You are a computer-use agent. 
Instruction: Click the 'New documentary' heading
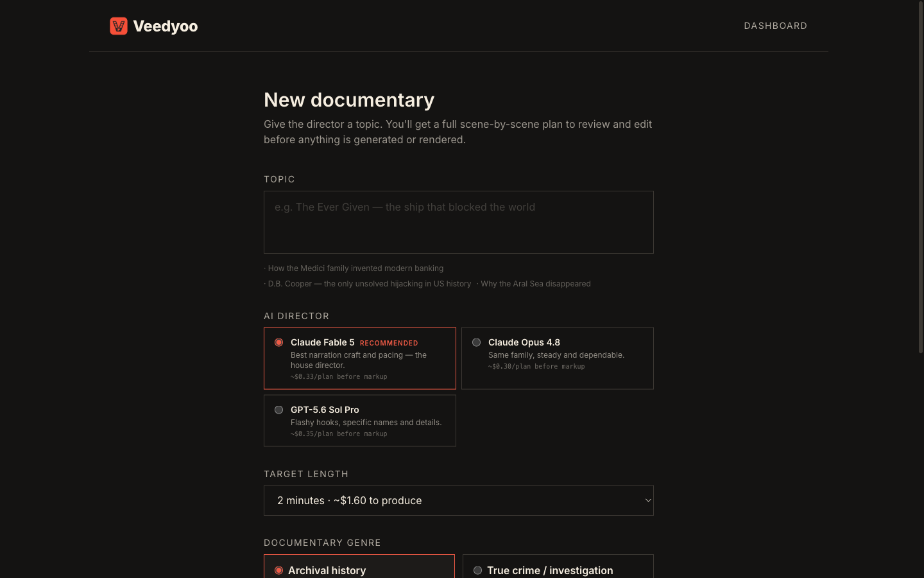point(349,100)
